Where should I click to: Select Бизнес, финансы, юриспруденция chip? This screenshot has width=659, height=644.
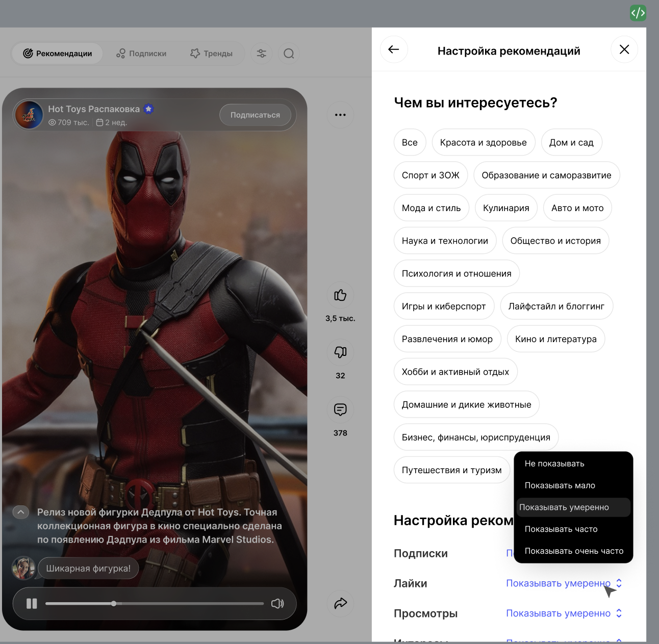click(x=476, y=437)
